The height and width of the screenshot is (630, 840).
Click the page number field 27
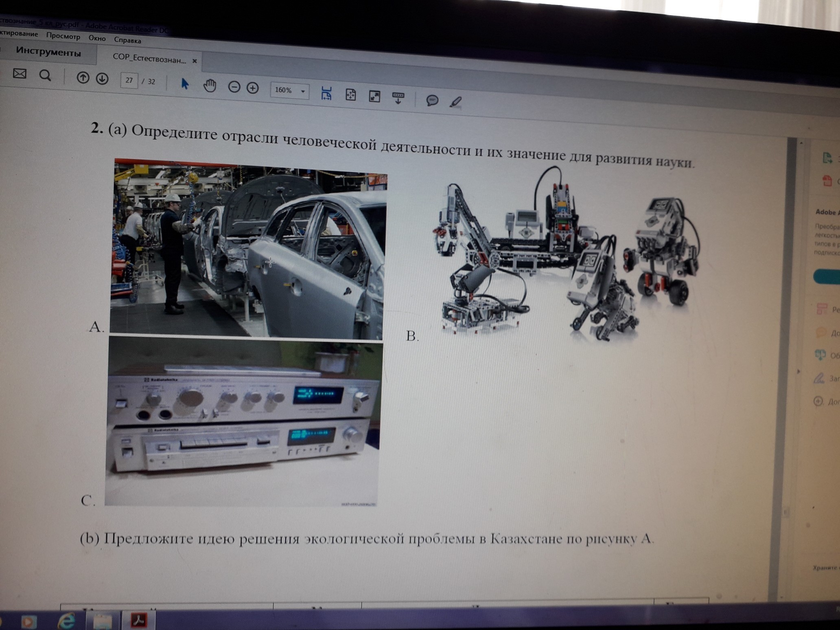[129, 80]
